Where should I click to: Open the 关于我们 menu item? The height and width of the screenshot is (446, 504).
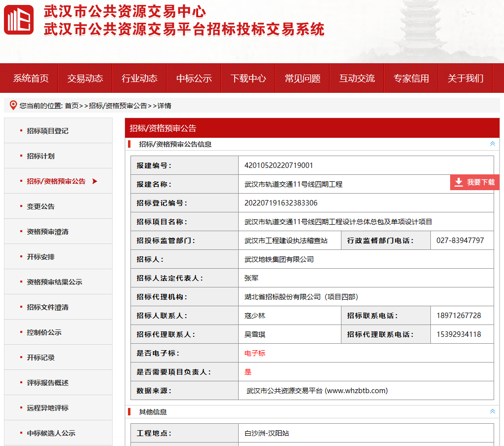coord(465,78)
